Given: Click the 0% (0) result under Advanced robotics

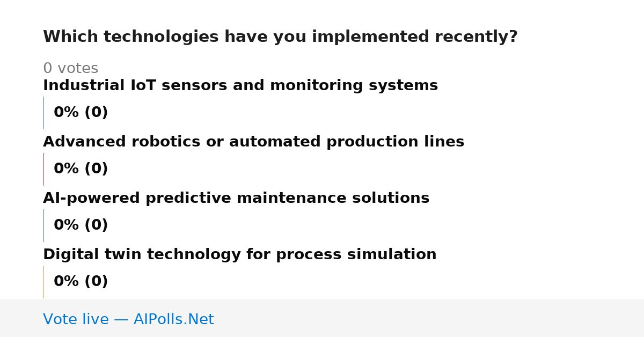Looking at the screenshot, I should [81, 169].
